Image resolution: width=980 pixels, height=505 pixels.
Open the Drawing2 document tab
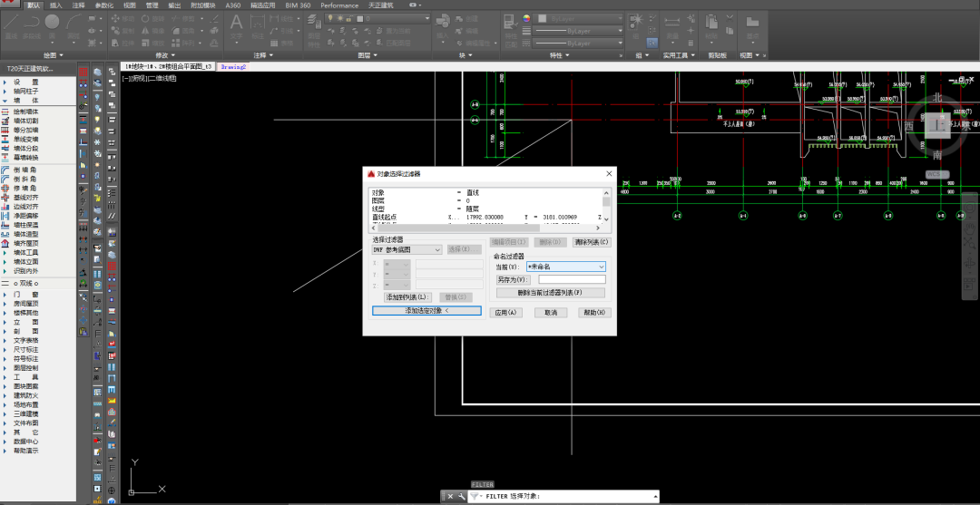click(233, 66)
